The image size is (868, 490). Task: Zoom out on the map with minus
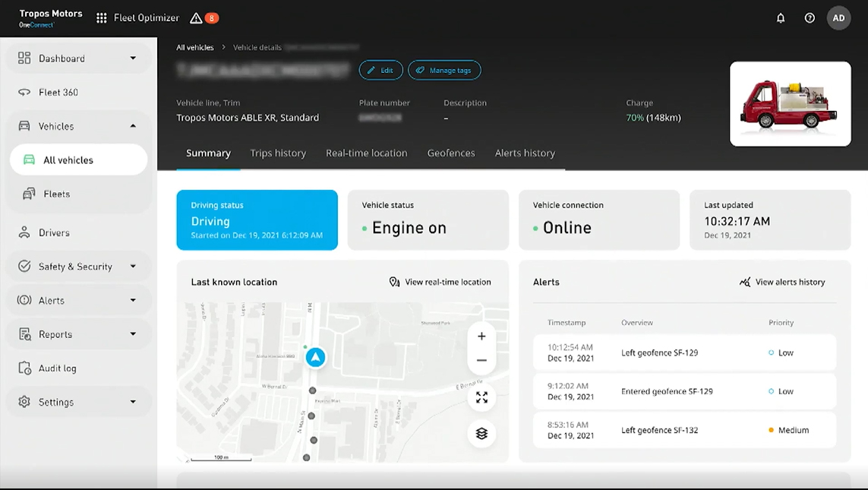481,360
